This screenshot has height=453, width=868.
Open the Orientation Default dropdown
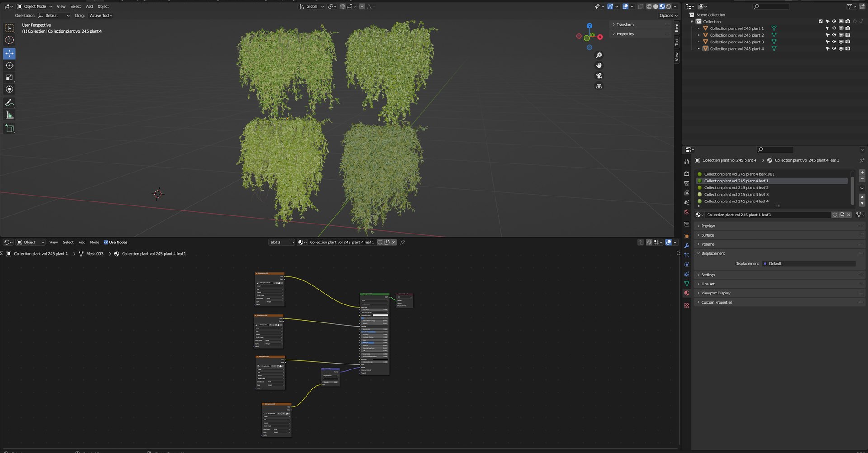pyautogui.click(x=54, y=16)
